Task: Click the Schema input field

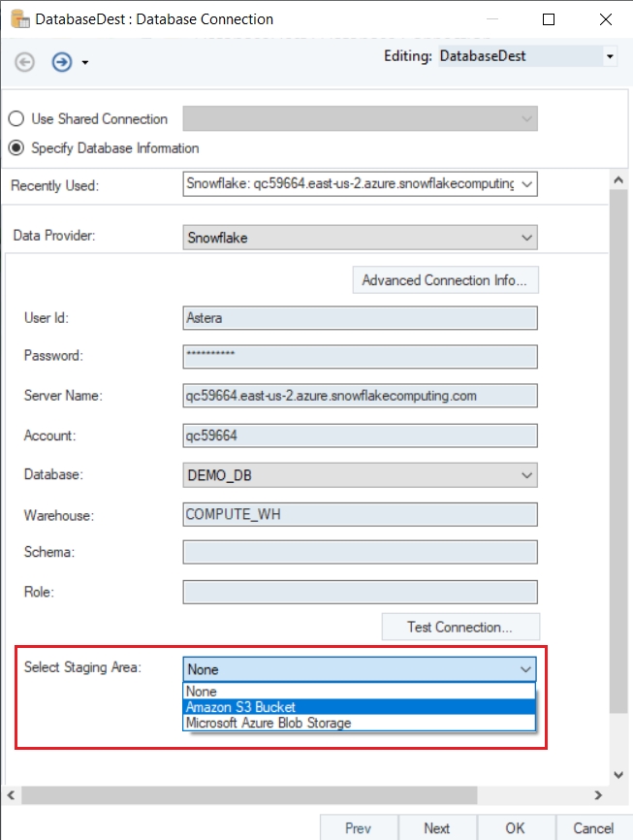Action: (360, 552)
